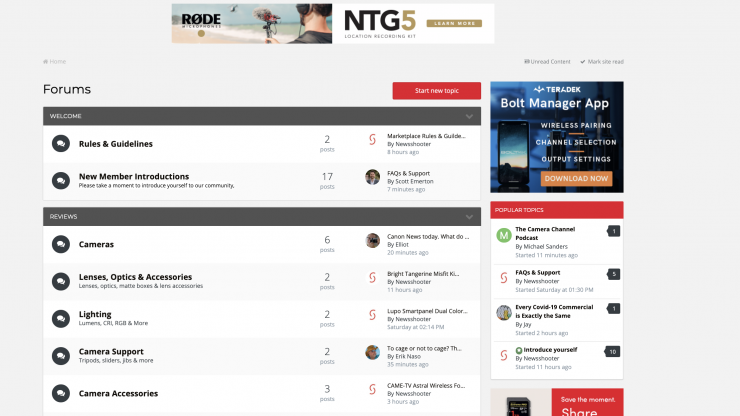Click Elliot's avatar in Cameras row
The image size is (740, 416).
[372, 241]
